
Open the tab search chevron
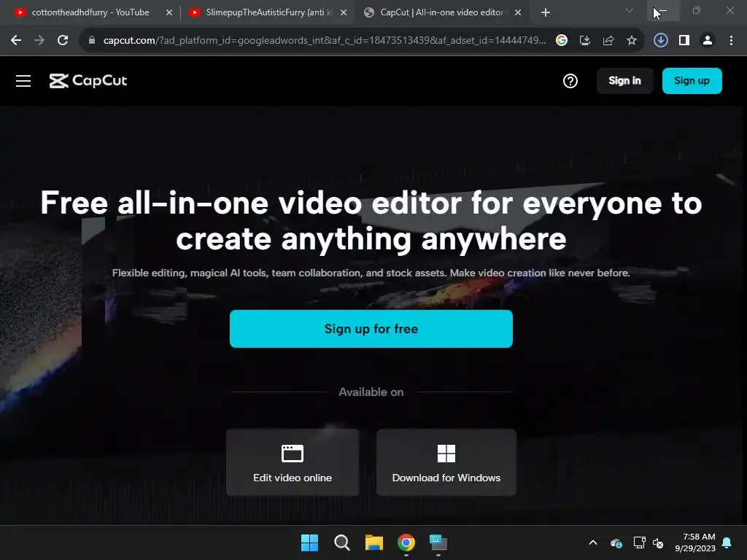tap(630, 10)
